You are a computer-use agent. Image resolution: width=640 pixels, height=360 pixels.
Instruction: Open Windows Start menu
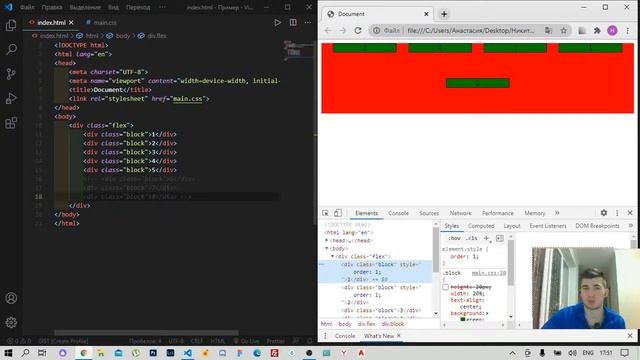point(8,353)
